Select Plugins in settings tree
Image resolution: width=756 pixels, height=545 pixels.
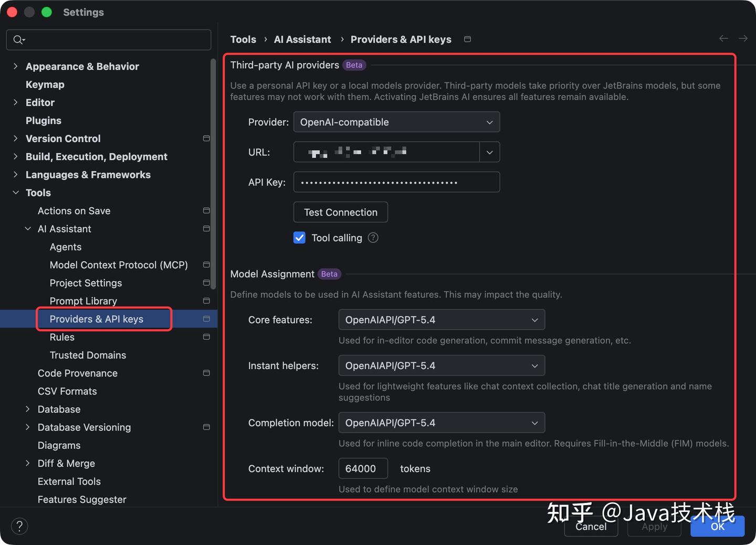[x=44, y=121]
